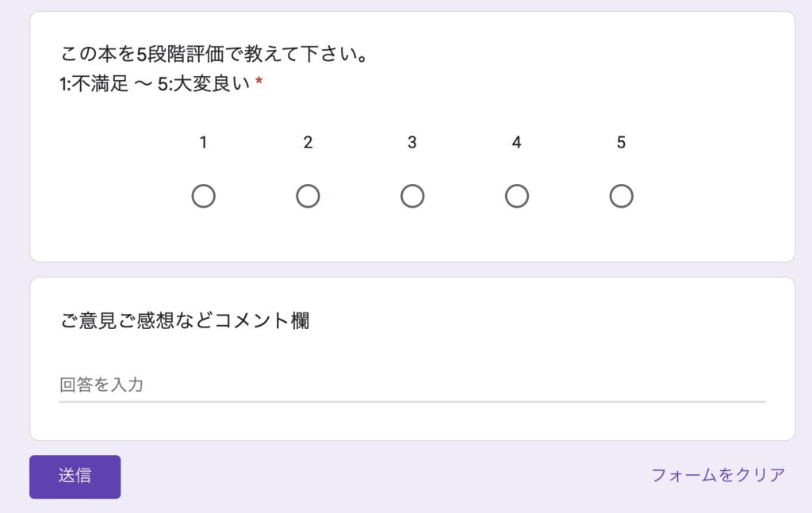Screen dimensions: 812x513
Task: Click the 1:不満足 〜 5:大変良い description text
Action: [x=155, y=83]
